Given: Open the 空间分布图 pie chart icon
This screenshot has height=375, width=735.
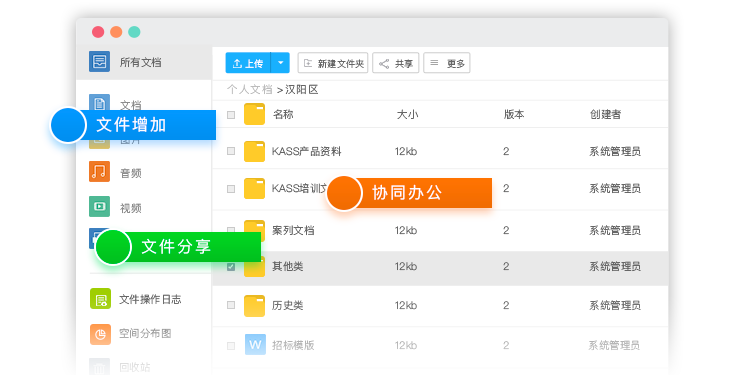Looking at the screenshot, I should 100,334.
